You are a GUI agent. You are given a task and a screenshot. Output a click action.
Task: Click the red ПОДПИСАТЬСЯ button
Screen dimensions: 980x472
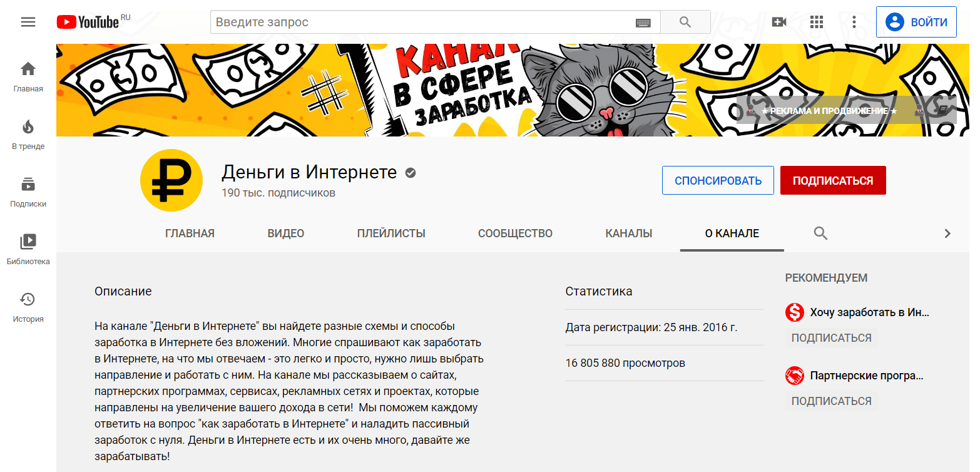833,180
